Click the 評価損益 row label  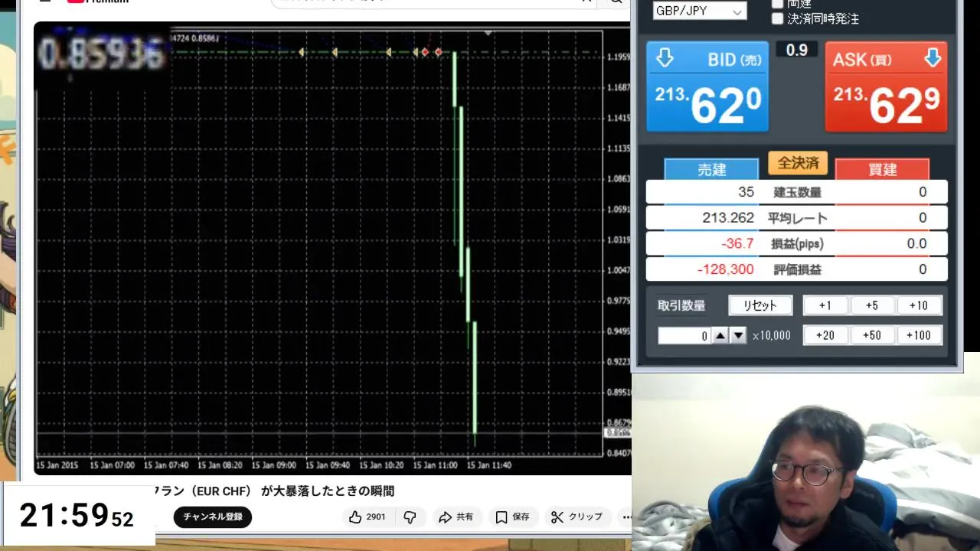pos(797,269)
